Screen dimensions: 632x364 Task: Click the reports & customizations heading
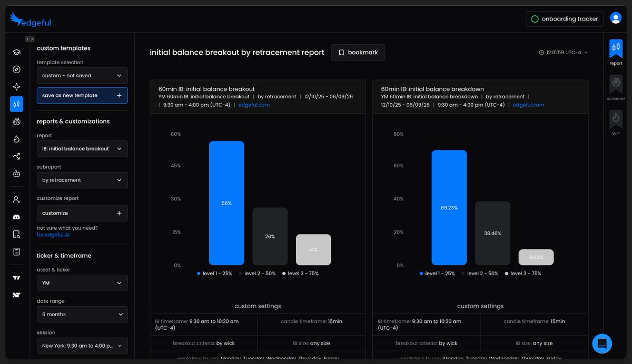73,122
